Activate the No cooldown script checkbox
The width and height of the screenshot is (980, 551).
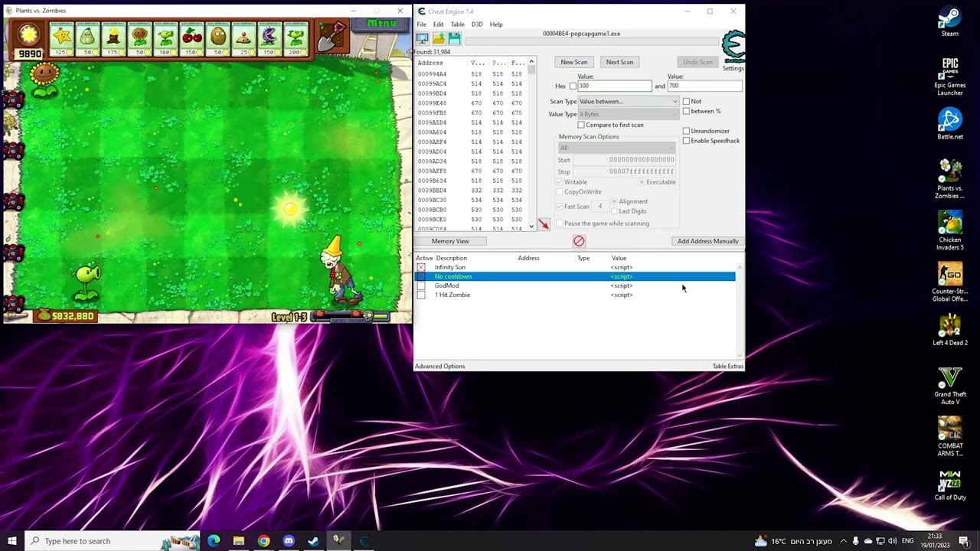click(x=421, y=276)
